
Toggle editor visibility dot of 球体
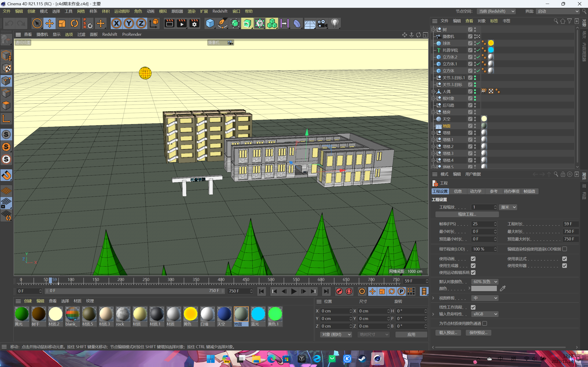tap(475, 42)
